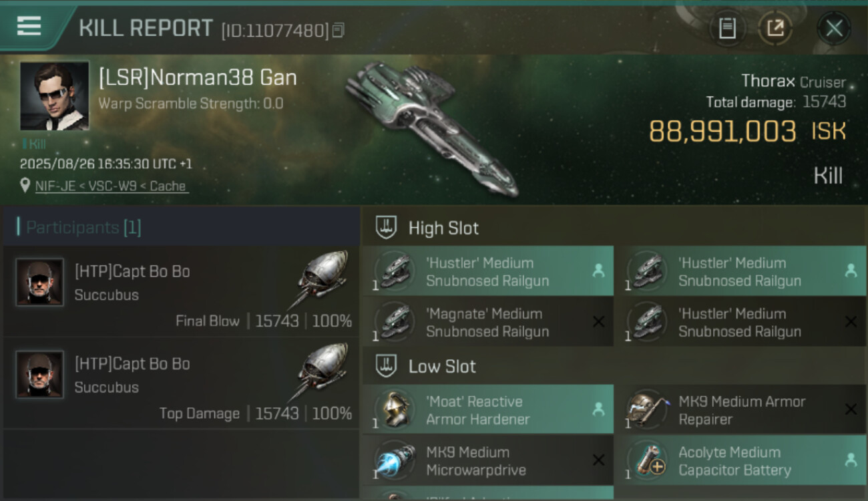Select the 'Moat' Reactive Armor Hardener module
Screen dimensions: 868x501
tap(488, 410)
